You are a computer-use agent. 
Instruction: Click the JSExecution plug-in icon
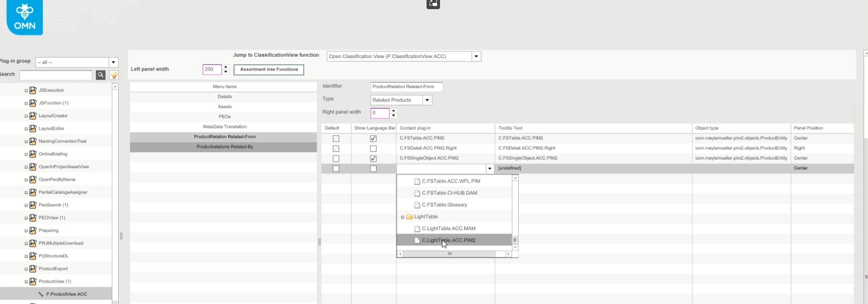click(x=33, y=90)
